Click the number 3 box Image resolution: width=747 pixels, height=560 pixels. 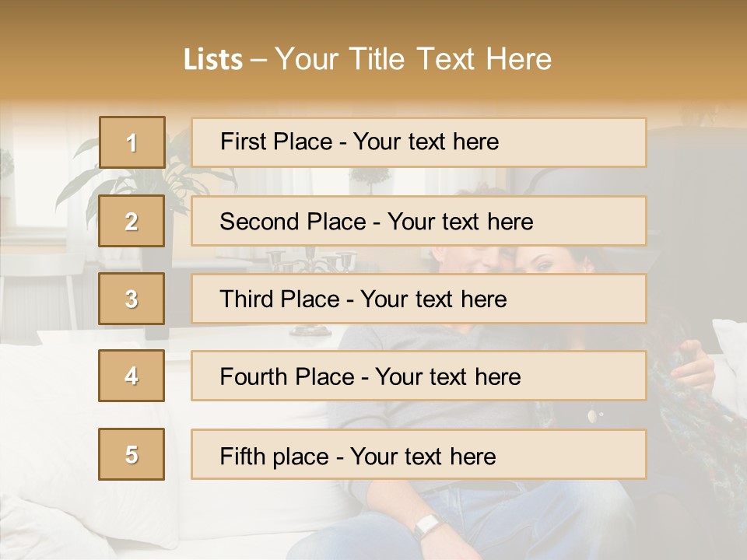132,299
